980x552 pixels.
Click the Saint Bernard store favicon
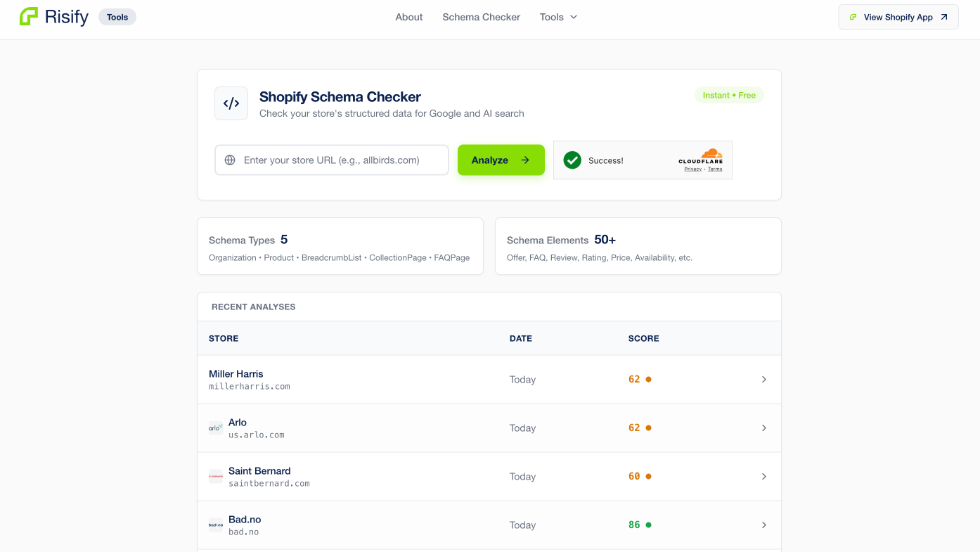tap(214, 475)
